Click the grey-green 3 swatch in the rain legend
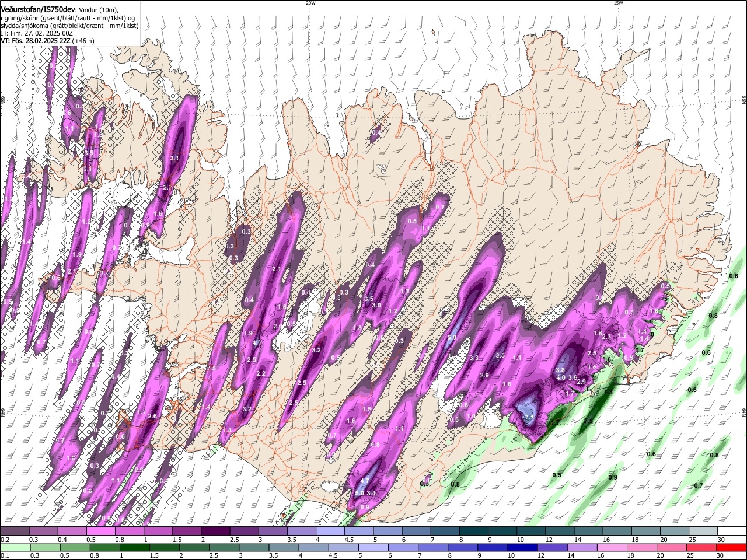The image size is (747, 560). pos(253,547)
